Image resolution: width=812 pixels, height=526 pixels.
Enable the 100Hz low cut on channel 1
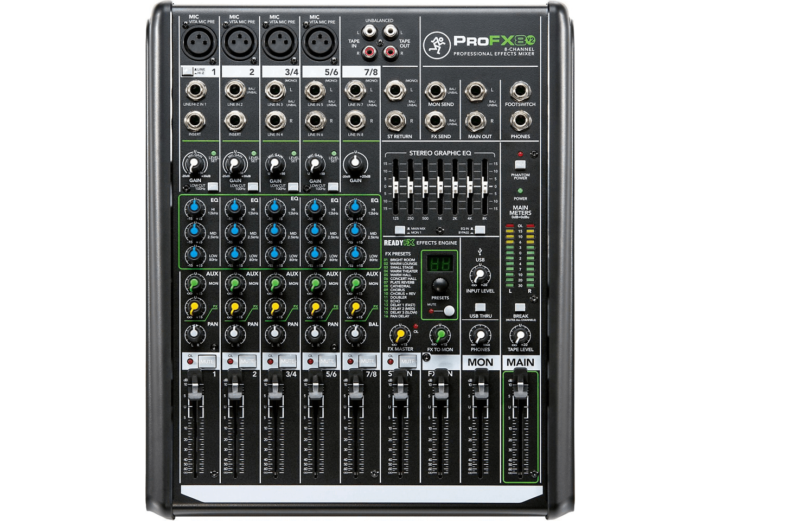tap(213, 187)
